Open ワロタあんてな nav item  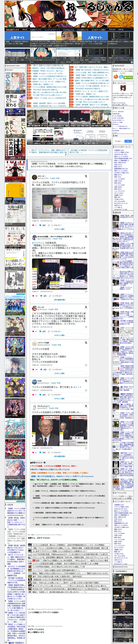click(68, 30)
